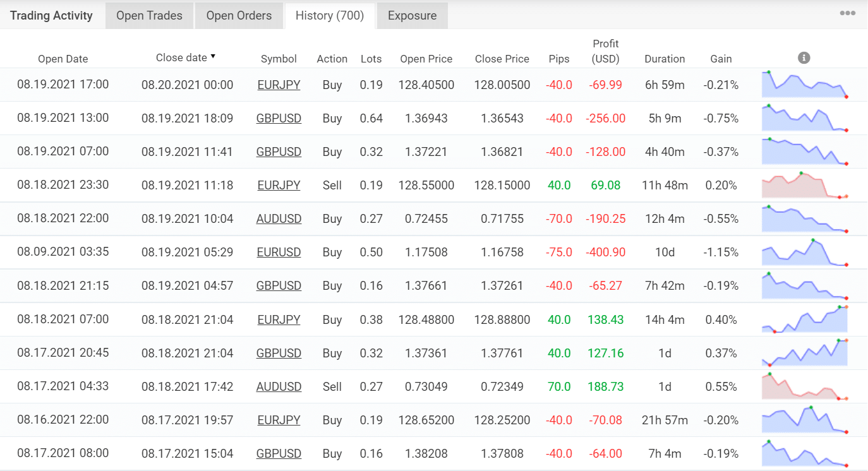Open GBPUSD link with -64.00 loss
Screen dimensions: 868x471
click(x=279, y=453)
